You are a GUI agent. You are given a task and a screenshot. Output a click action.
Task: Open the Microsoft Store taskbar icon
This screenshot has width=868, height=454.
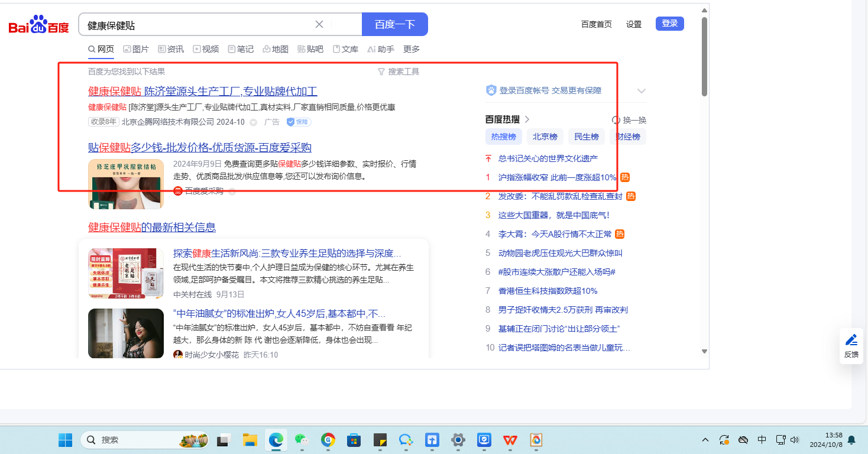click(354, 440)
